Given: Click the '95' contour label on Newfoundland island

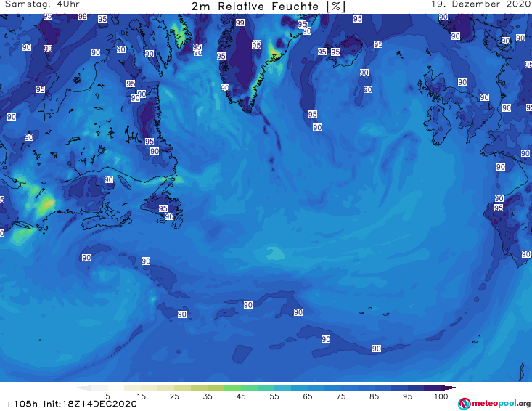Looking at the screenshot, I should pos(163,208).
